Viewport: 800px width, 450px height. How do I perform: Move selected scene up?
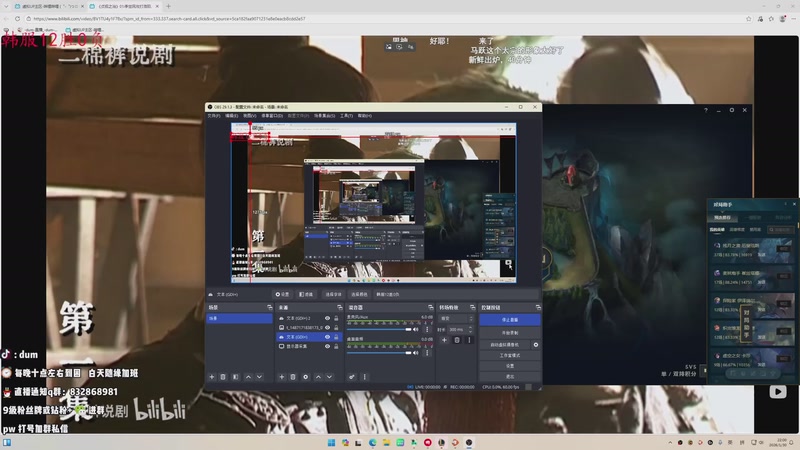tap(248, 377)
